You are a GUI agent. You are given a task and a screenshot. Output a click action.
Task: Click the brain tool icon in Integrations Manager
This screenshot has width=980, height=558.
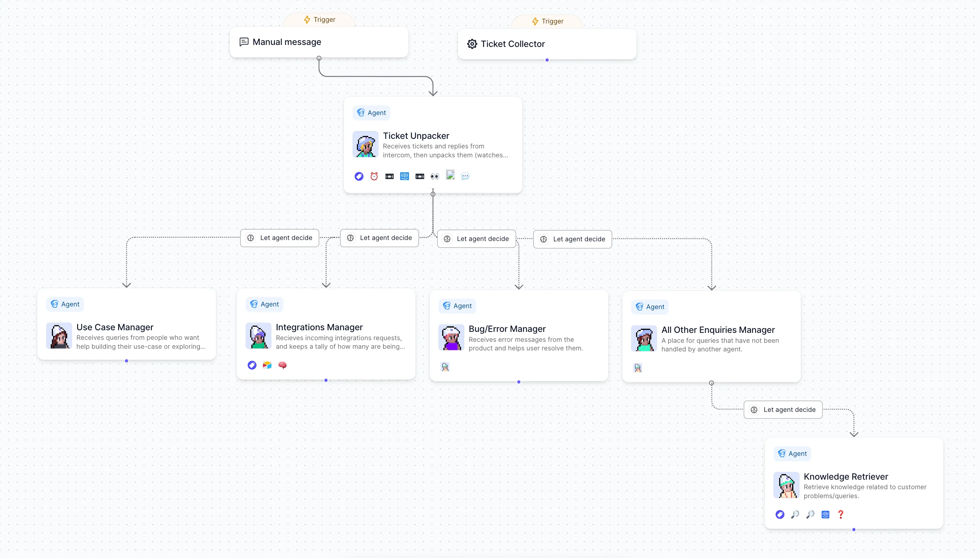[x=282, y=365]
